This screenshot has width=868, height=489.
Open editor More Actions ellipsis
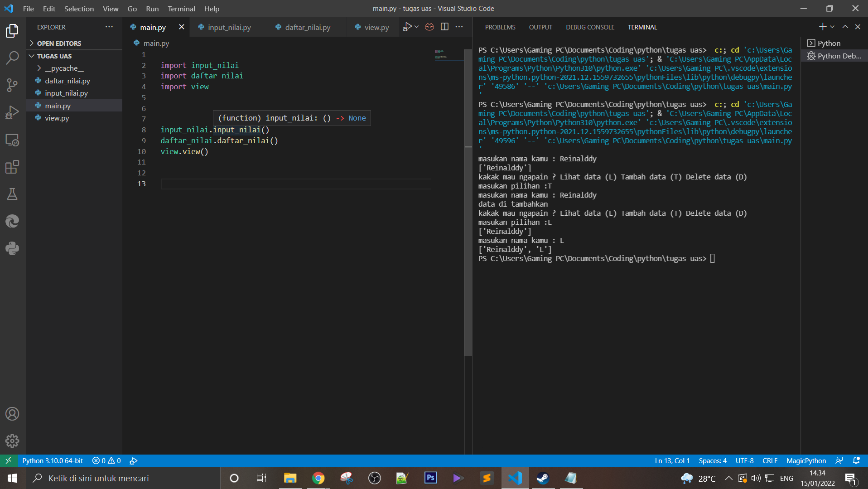459,27
